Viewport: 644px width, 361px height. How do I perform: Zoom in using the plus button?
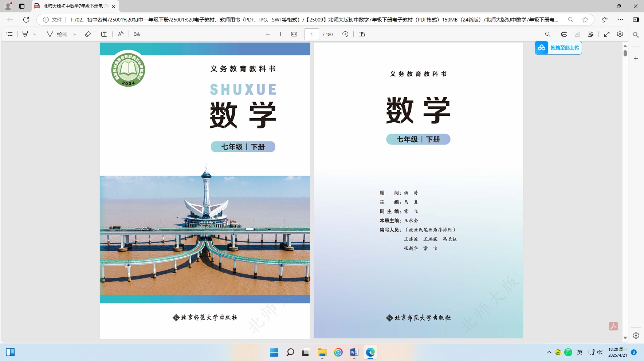tap(280, 34)
